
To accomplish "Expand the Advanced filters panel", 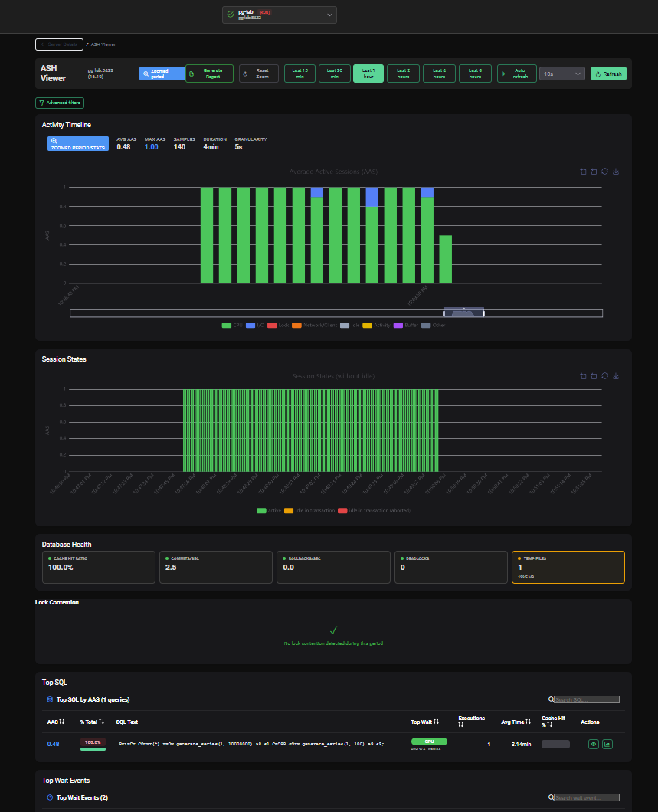I will 60,103.
